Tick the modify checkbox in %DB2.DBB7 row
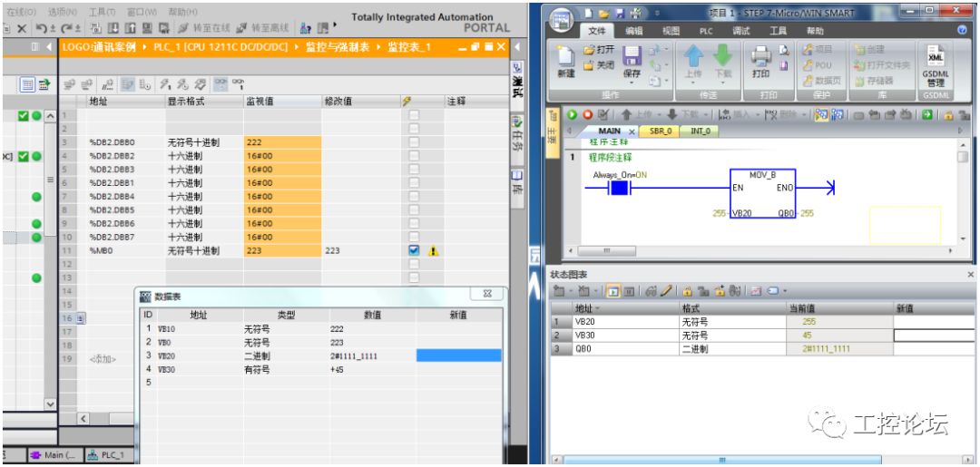Viewport: 980px width, 467px height. [x=414, y=237]
